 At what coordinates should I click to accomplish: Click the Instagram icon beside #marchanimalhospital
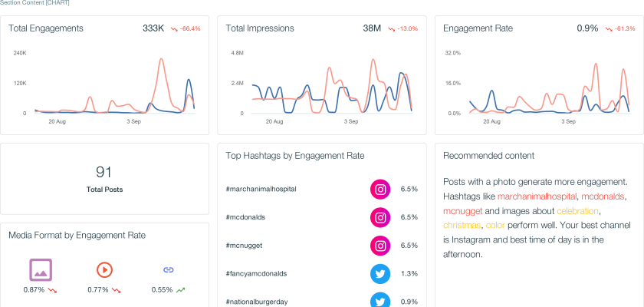click(381, 189)
